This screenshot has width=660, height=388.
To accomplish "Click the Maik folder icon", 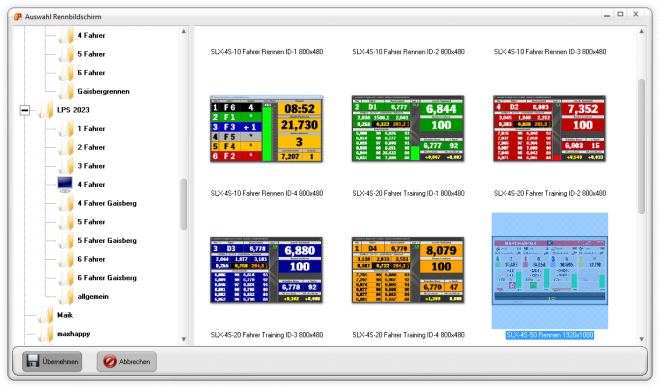I will click(x=46, y=314).
